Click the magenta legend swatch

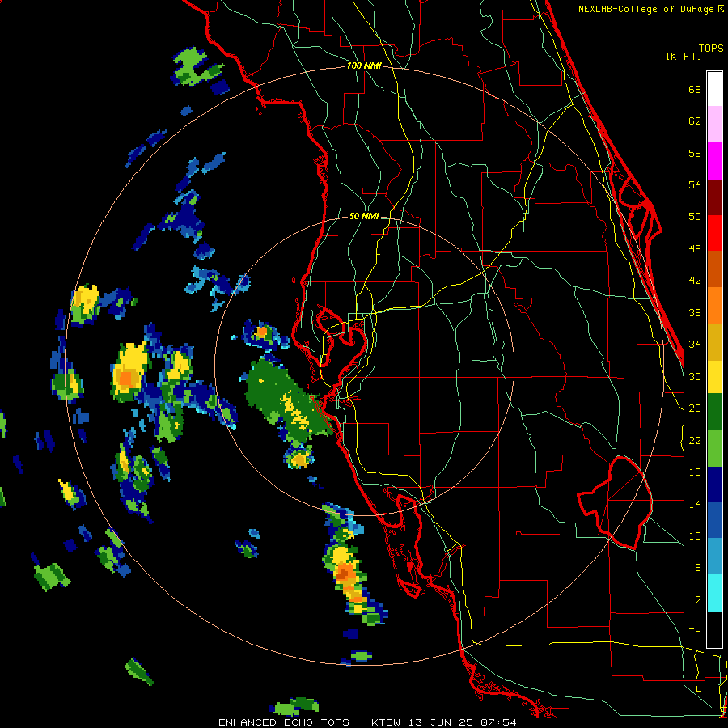pyautogui.click(x=714, y=161)
